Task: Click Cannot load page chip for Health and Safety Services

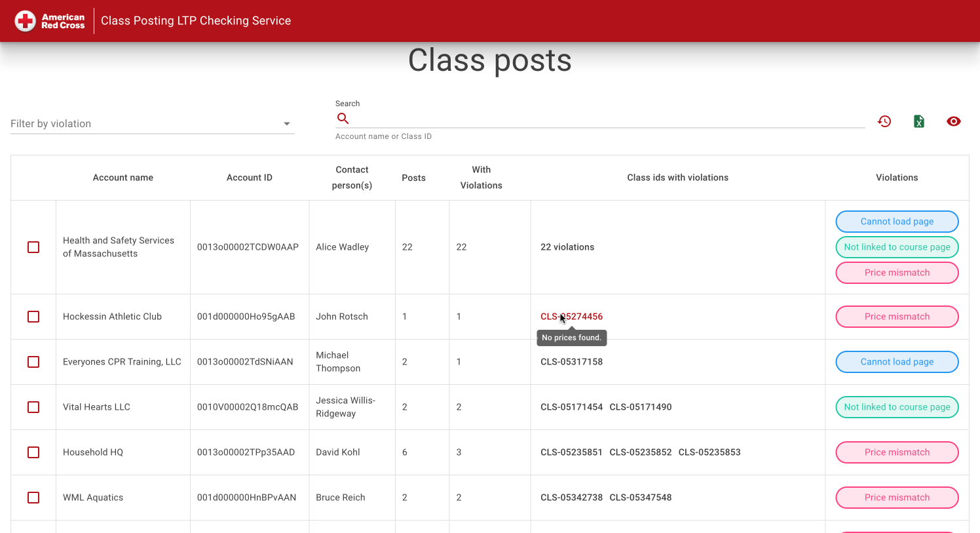Action: point(897,222)
